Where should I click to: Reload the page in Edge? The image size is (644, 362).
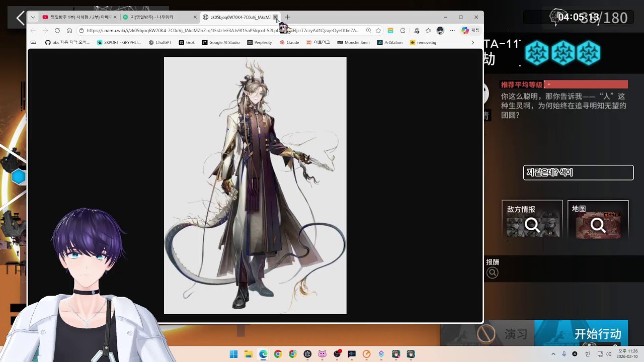[57, 31]
